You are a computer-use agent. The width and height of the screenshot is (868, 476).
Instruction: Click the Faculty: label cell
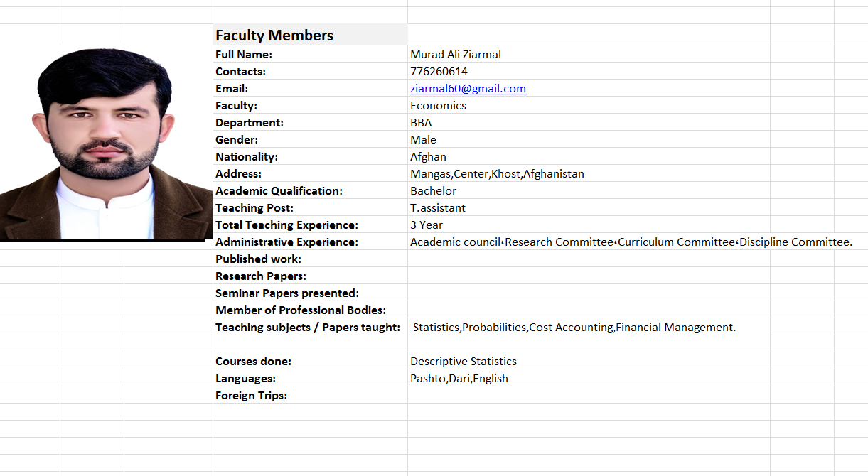(x=310, y=105)
